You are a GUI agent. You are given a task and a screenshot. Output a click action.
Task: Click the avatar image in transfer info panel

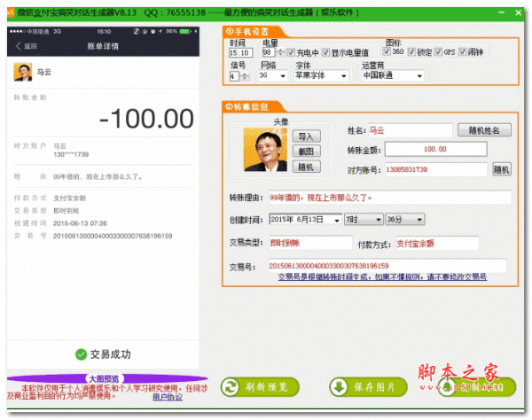coord(265,149)
